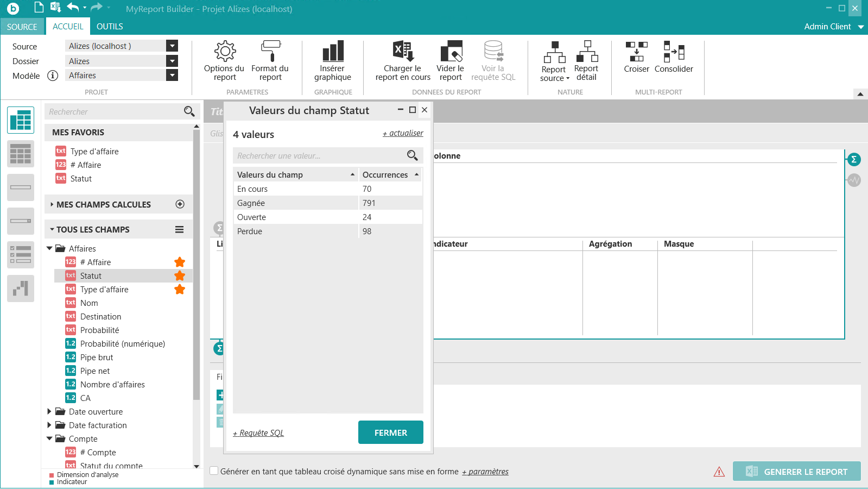The height and width of the screenshot is (489, 868).
Task: Click the FERMER button
Action: 390,432
